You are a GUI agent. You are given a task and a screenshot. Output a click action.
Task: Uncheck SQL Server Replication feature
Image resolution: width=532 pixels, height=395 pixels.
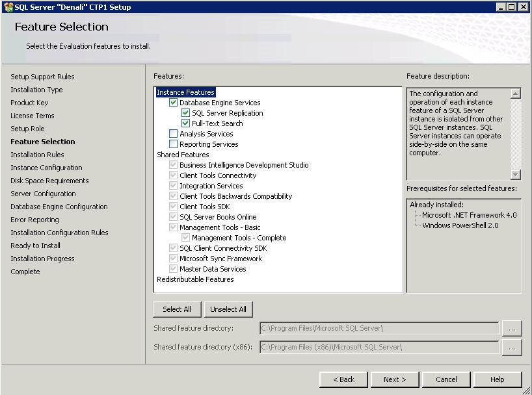coord(185,113)
